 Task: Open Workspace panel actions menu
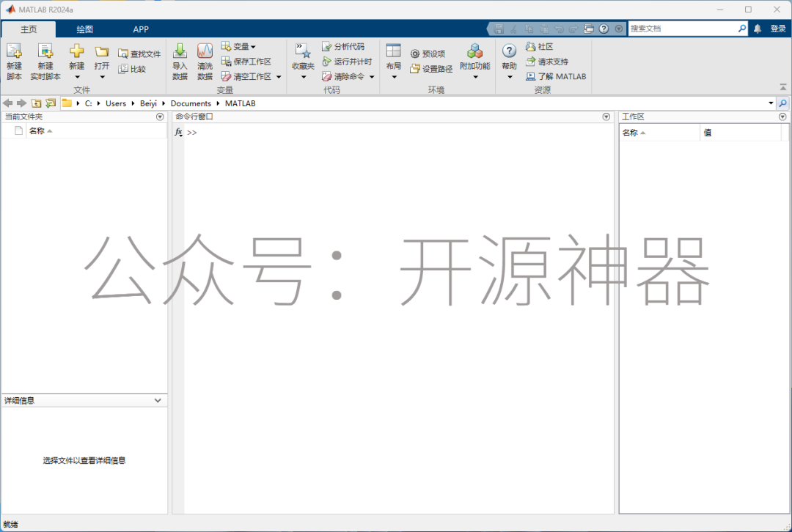click(x=782, y=117)
